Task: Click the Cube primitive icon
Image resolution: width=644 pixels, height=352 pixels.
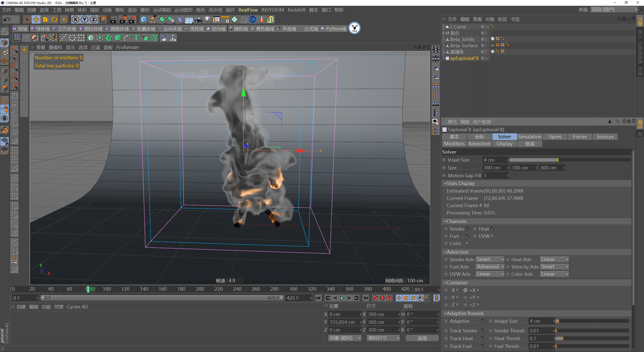Action: (144, 19)
